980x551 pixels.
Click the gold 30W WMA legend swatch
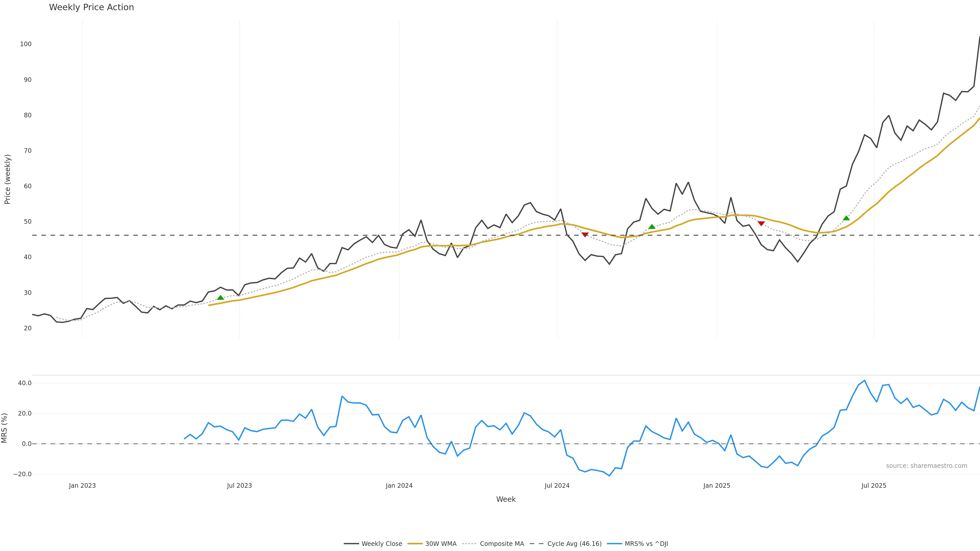pyautogui.click(x=415, y=544)
